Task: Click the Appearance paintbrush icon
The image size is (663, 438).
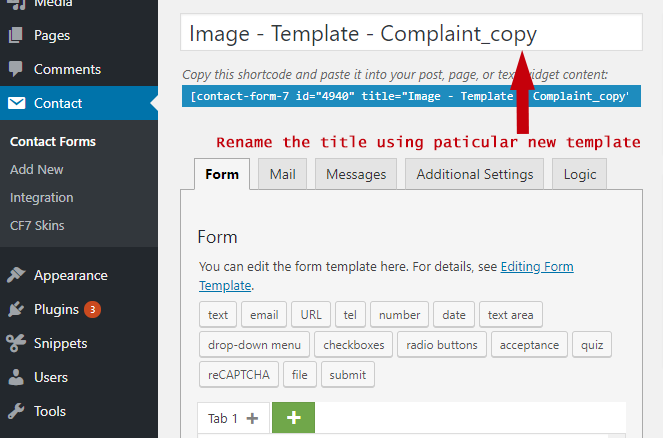Action: coord(16,276)
